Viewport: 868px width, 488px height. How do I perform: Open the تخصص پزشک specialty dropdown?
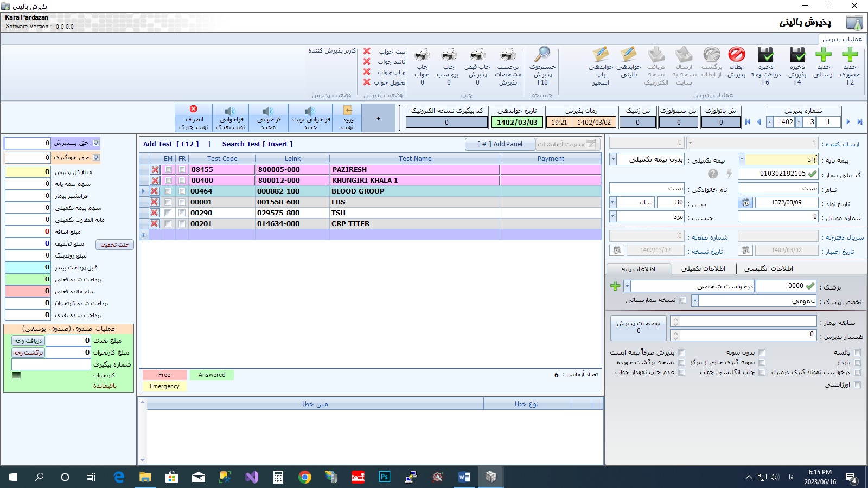point(694,300)
